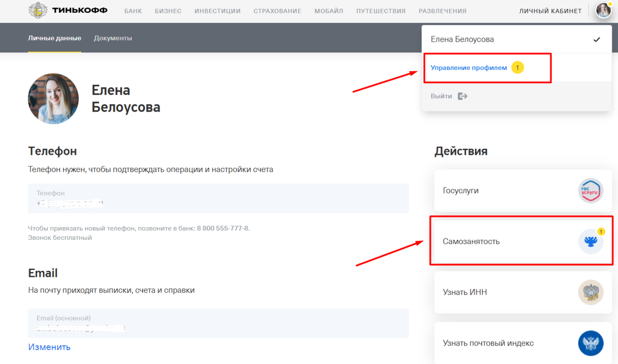Click the Email section heading
This screenshot has width=618, height=364.
click(43, 273)
